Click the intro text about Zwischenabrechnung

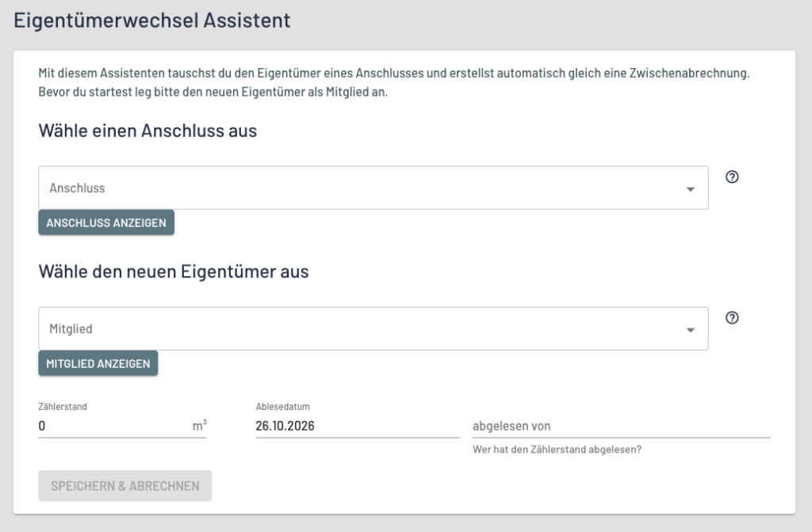(394, 82)
